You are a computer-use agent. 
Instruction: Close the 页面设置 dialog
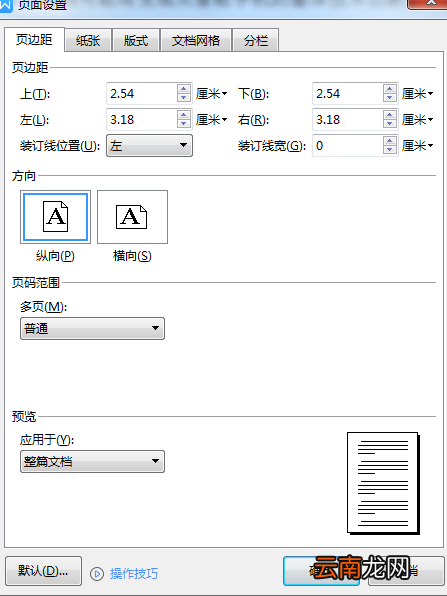coord(427,3)
